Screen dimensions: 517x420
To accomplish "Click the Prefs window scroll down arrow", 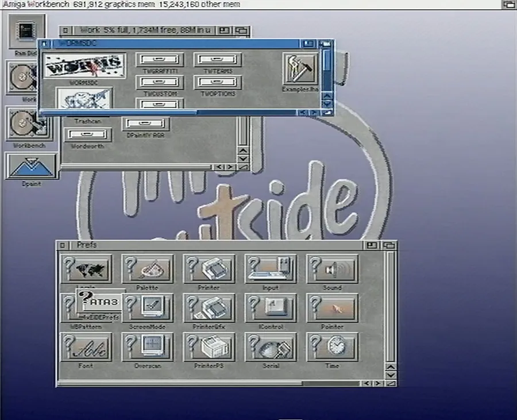I will click(x=391, y=375).
